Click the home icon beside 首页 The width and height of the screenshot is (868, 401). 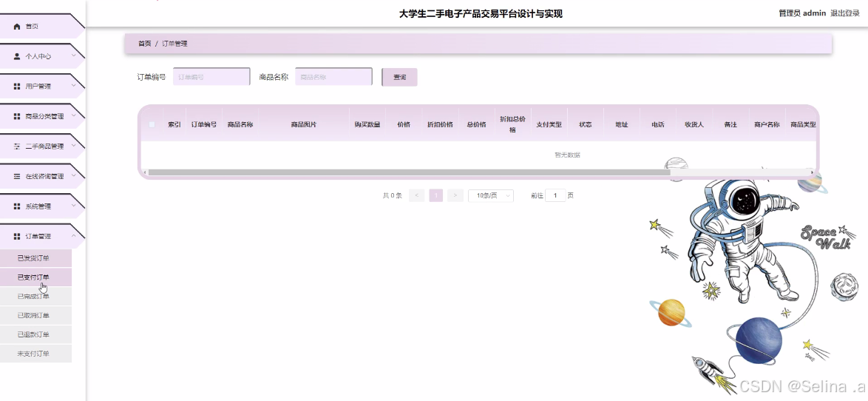pos(16,26)
